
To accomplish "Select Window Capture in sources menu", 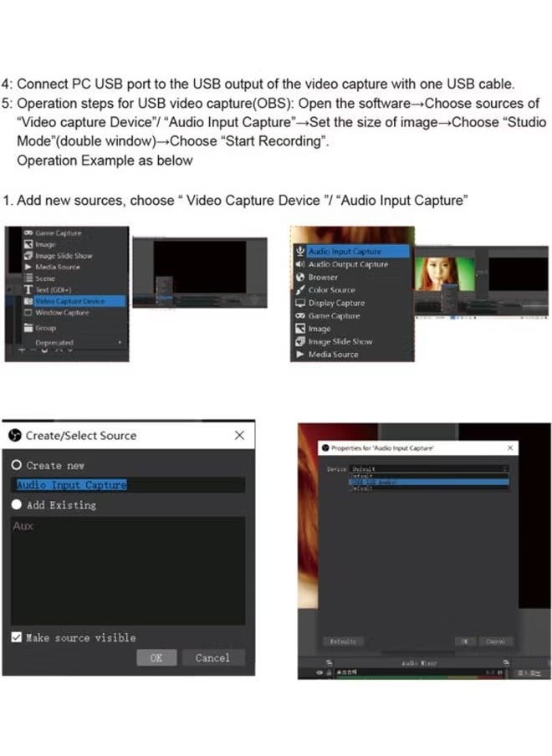I will [x=62, y=313].
